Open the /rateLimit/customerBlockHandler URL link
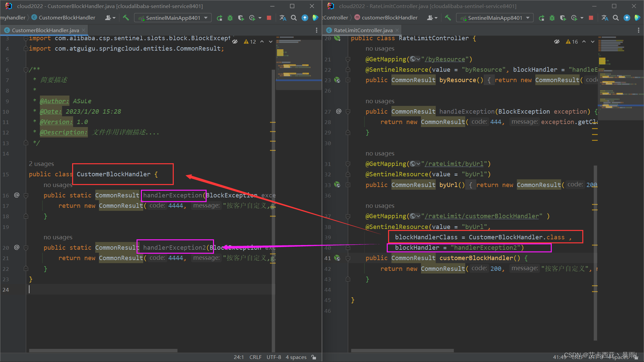 point(482,216)
